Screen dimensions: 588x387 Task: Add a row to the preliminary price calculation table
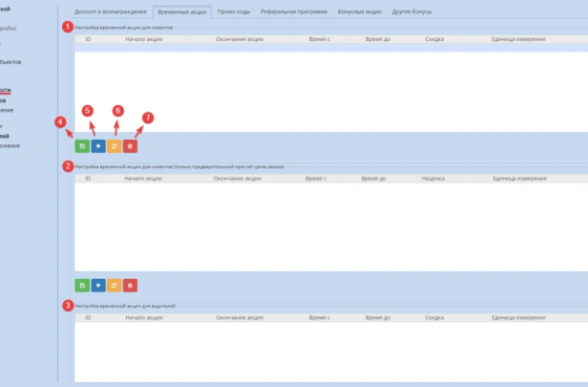[x=98, y=285]
